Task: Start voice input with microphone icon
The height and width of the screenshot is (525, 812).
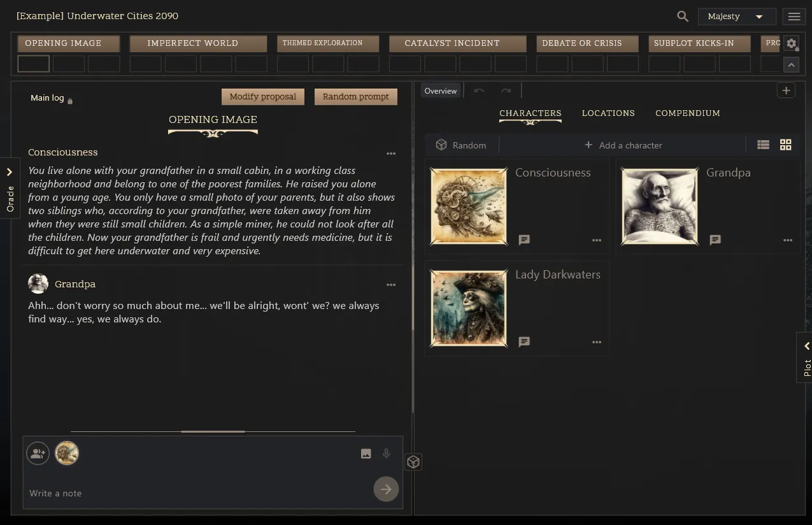Action: 386,454
